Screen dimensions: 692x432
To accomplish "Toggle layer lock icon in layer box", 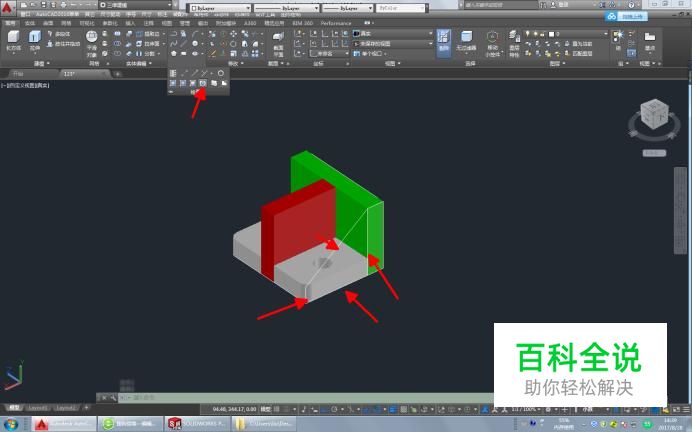I will click(x=542, y=34).
